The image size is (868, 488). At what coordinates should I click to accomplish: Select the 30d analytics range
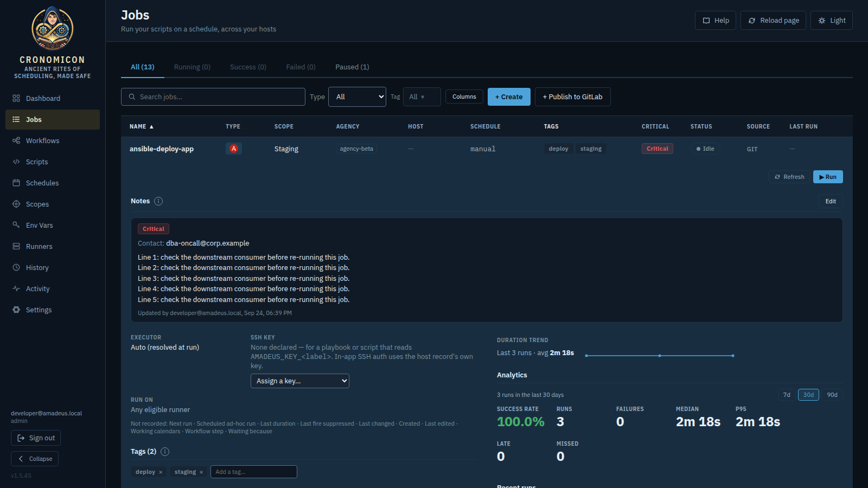tap(808, 395)
